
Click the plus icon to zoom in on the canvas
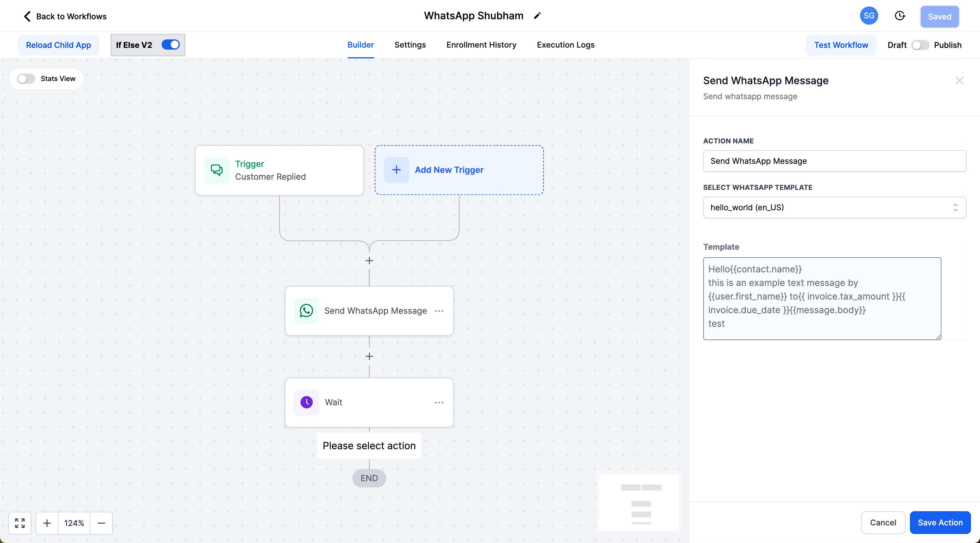47,523
